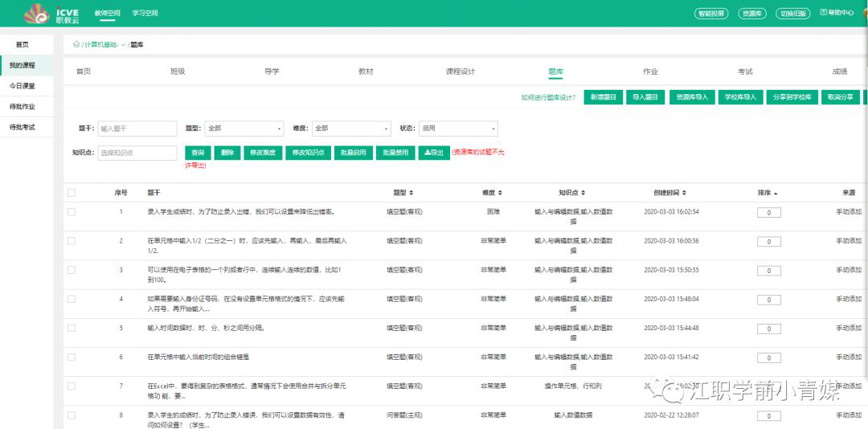
Task: Select the 题库 course tab
Action: [x=556, y=71]
